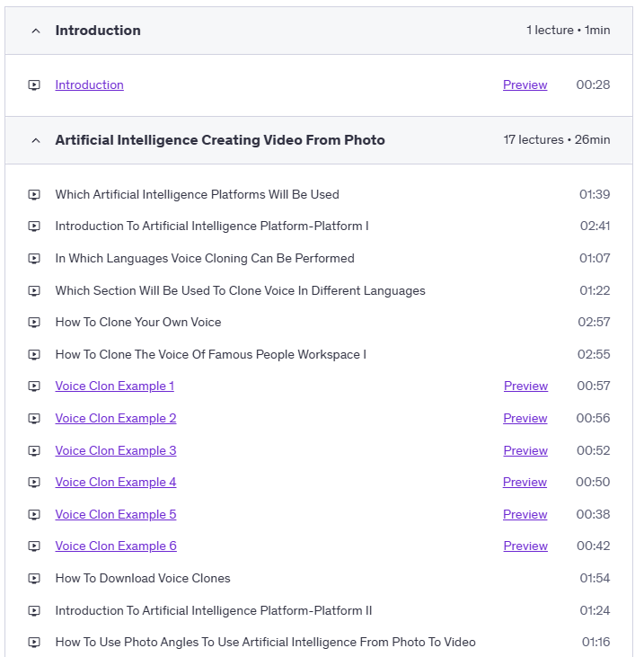Click the Artificial Intelligence Creating Video section title
644x657 pixels.
(x=220, y=140)
